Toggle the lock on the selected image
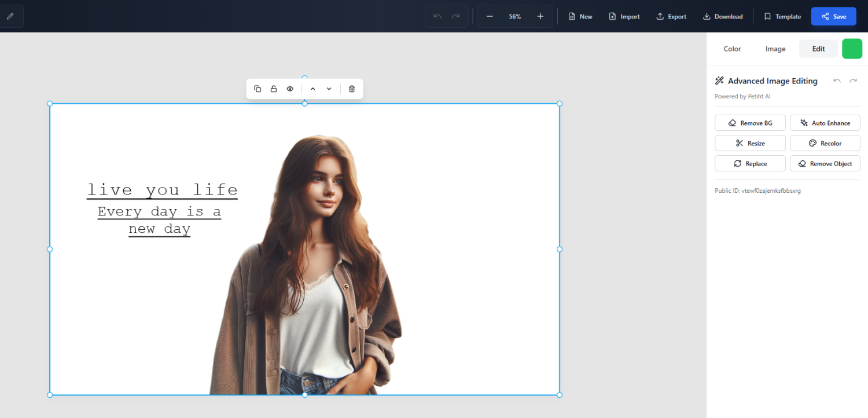Screen dimensions: 868x418 (x=274, y=89)
